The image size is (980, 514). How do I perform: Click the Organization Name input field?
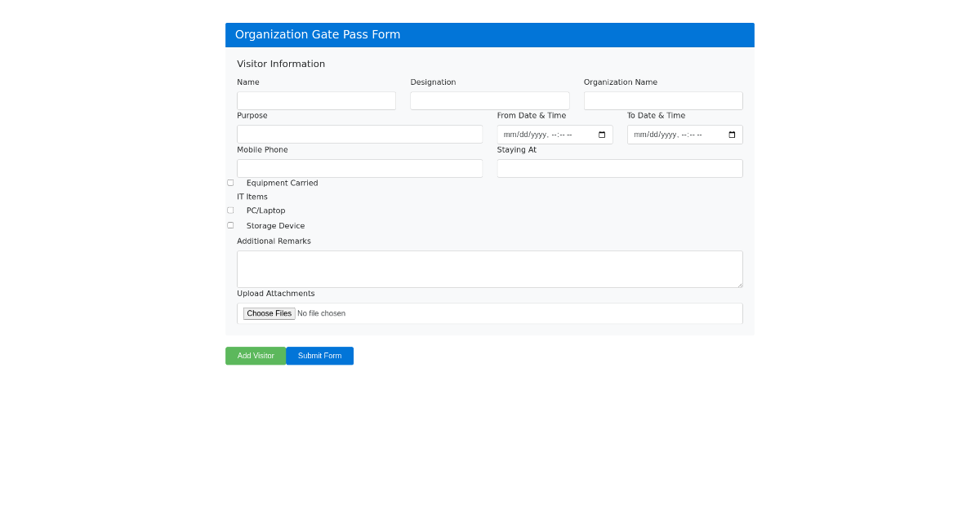pos(663,100)
